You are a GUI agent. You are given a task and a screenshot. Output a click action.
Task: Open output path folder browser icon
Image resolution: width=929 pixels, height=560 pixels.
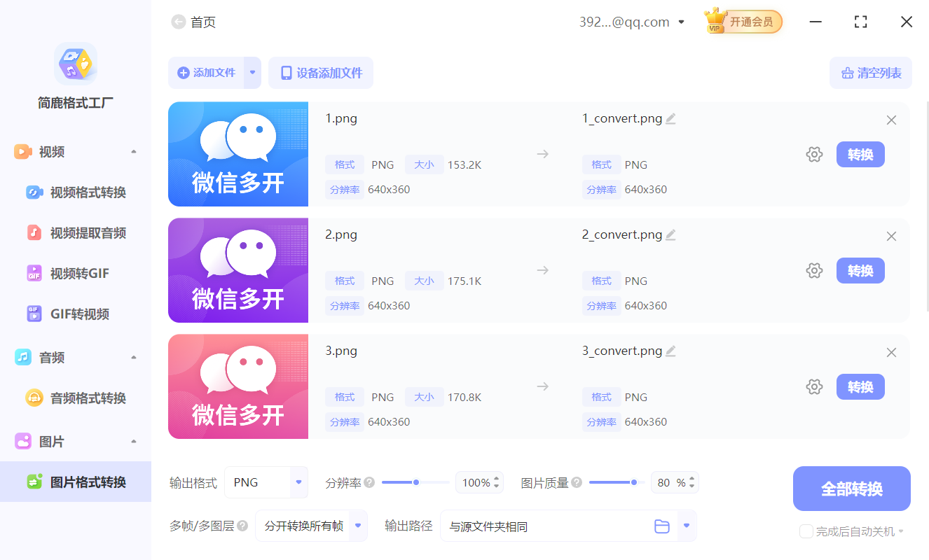(x=662, y=526)
